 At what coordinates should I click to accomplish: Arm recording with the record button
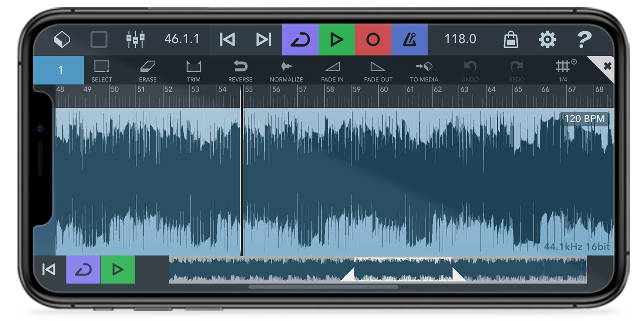click(373, 39)
